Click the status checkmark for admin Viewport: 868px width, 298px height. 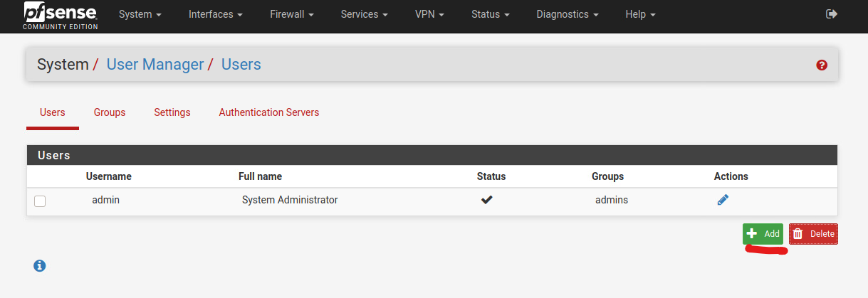[487, 200]
